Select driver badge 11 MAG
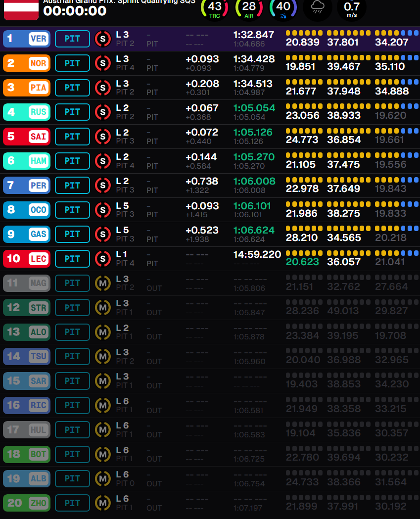This screenshot has width=420, height=519. point(27,283)
